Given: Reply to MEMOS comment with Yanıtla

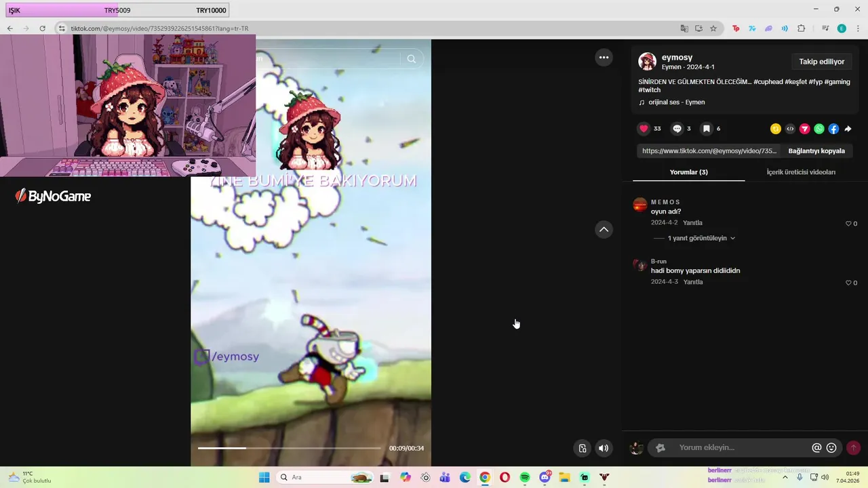Looking at the screenshot, I should point(692,223).
